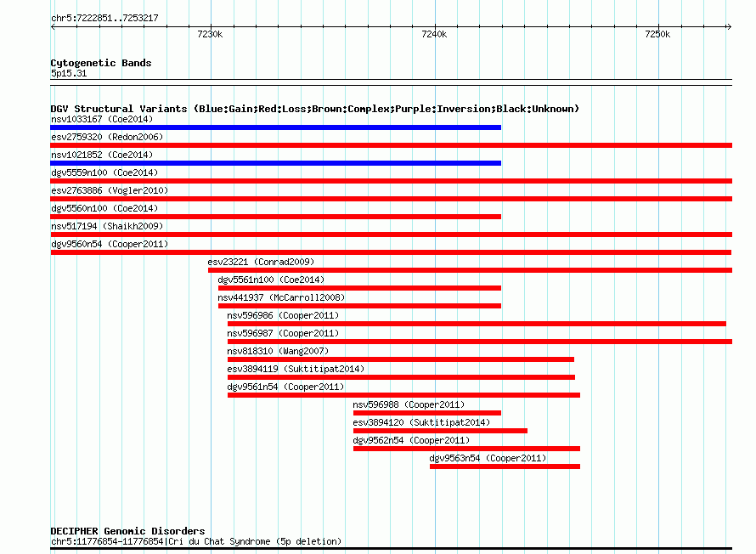This screenshot has height=554, width=756.
Task: Select variant nsv596988 (Cooper2011) label
Action: 409,404
